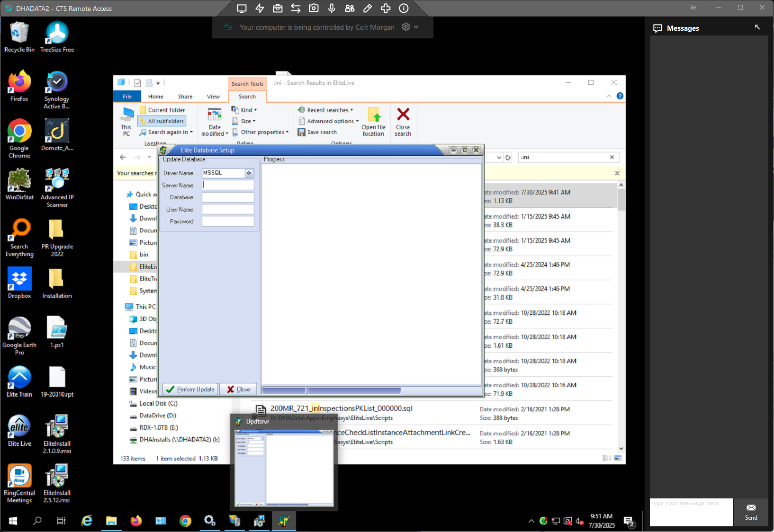Open TreeSize Free desktop shortcut
The width and height of the screenshot is (774, 532).
(x=57, y=37)
